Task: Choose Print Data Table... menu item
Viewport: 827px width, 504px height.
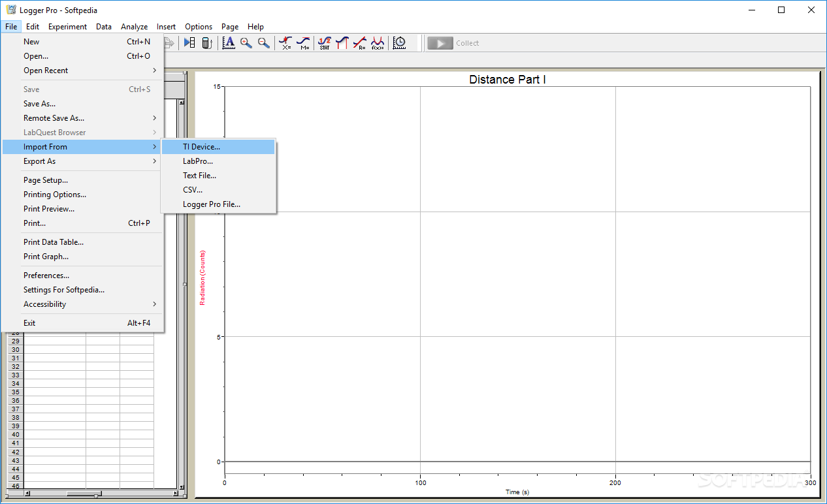Action: (x=82, y=242)
